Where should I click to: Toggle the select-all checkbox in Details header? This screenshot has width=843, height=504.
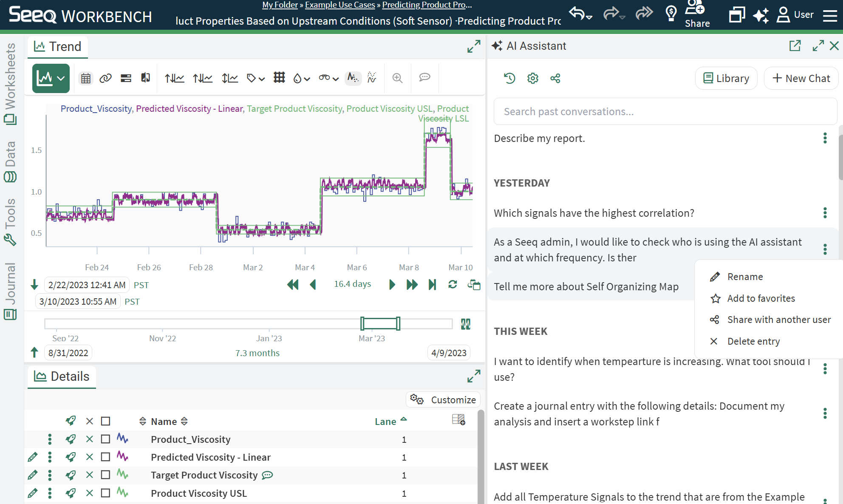pos(105,421)
